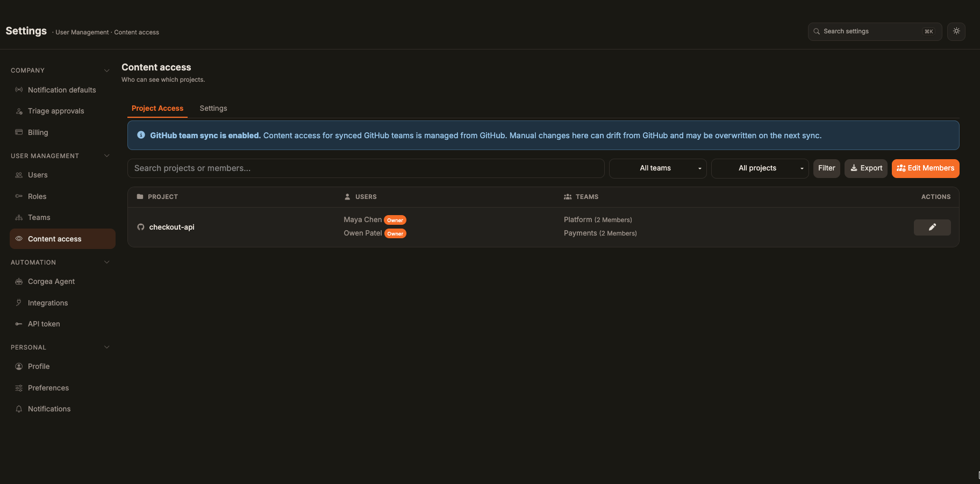Click the Content access eye icon
Viewport: 980px width, 484px height.
tap(19, 239)
